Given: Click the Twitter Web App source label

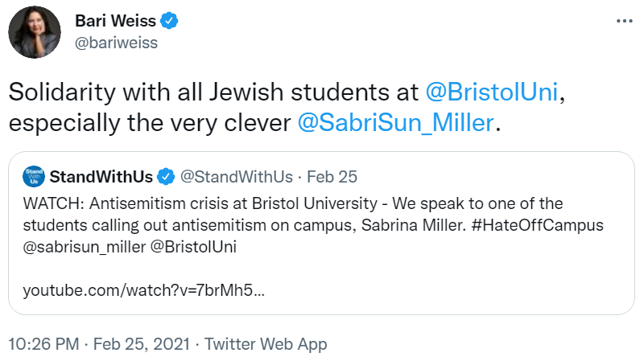Looking at the screenshot, I should tap(266, 344).
